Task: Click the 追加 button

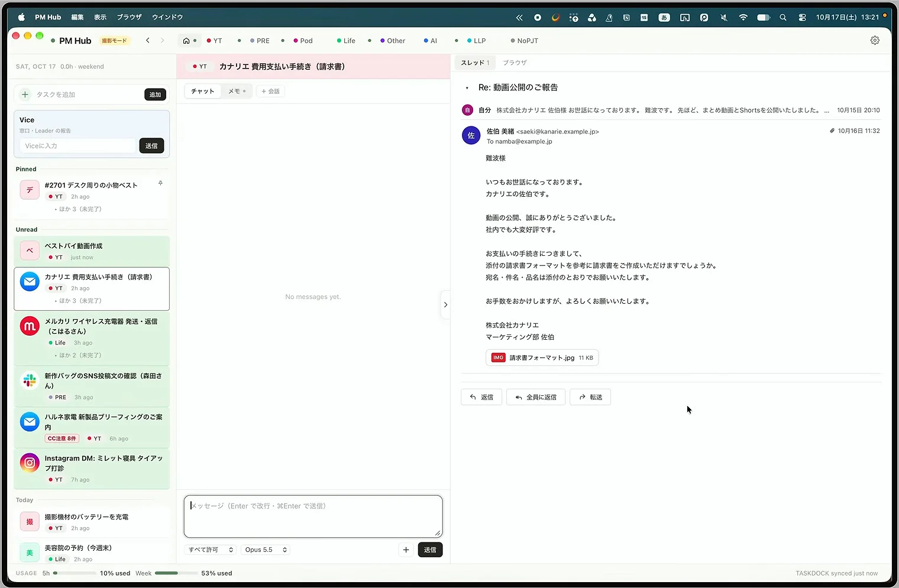Action: pos(155,95)
